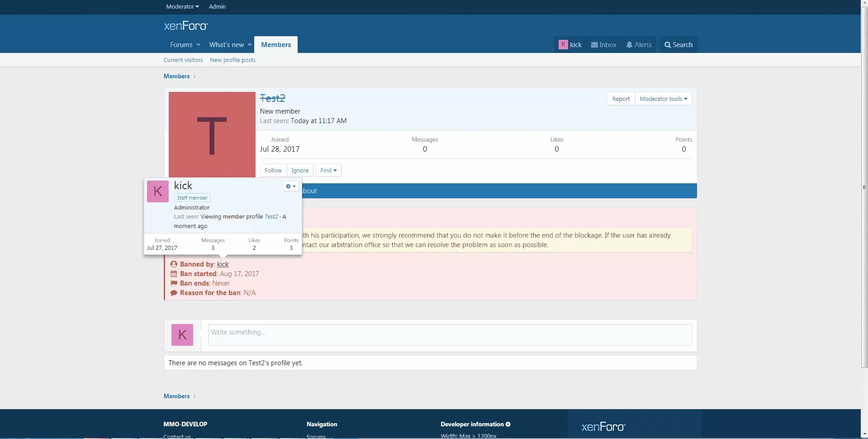The width and height of the screenshot is (868, 439).
Task: Open the What's new tab
Action: point(226,45)
